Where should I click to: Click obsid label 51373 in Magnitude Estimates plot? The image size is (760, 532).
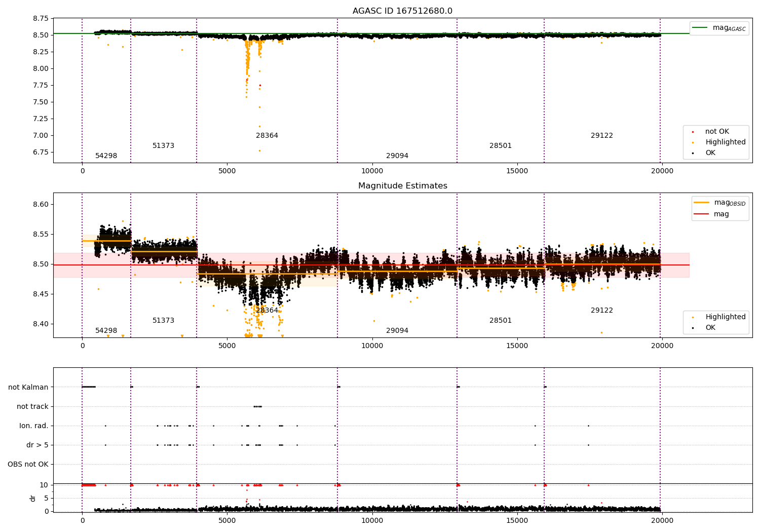[x=163, y=321]
